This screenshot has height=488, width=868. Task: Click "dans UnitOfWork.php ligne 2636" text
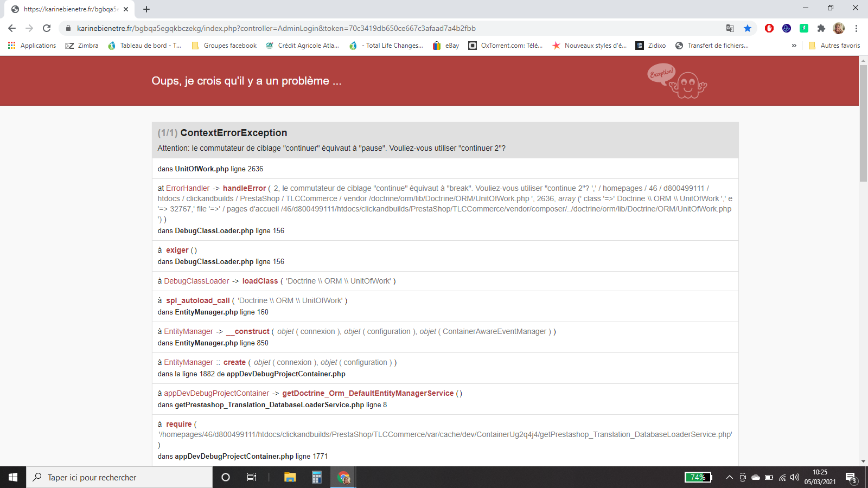210,169
